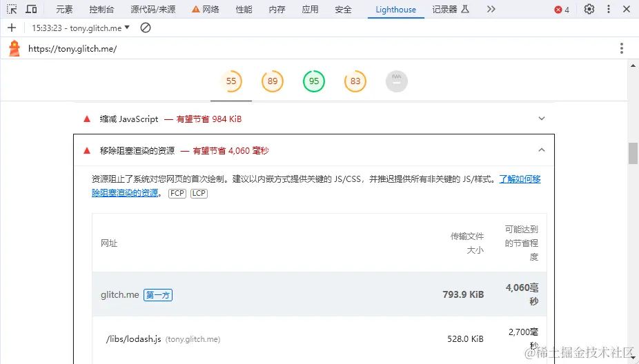Open the 源代码/来源 tab
Screen dimensions: 639x364
click(x=153, y=10)
